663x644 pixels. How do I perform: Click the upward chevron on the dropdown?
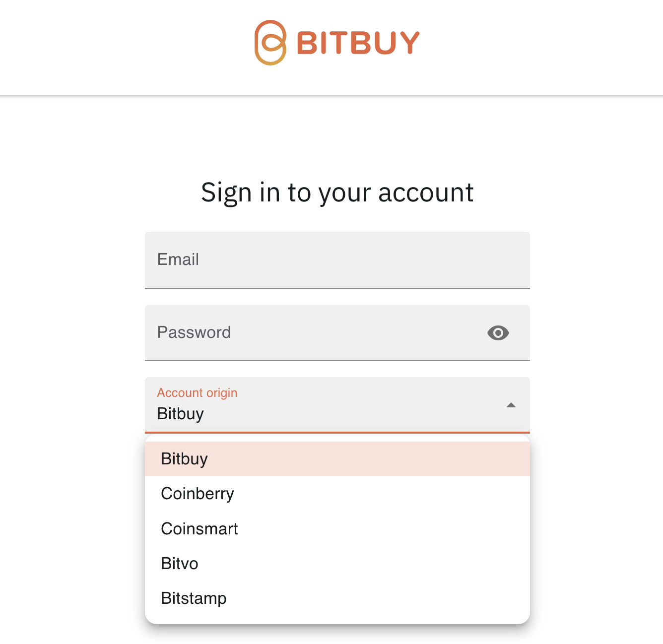coord(511,405)
